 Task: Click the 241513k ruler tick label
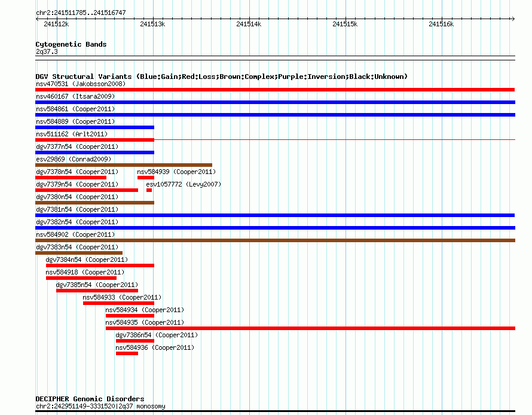(x=152, y=24)
